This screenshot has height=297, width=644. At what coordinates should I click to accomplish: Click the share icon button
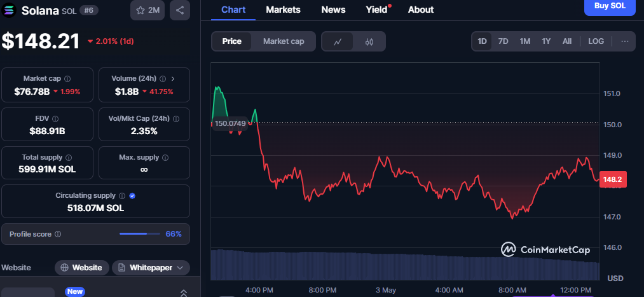[x=179, y=10]
